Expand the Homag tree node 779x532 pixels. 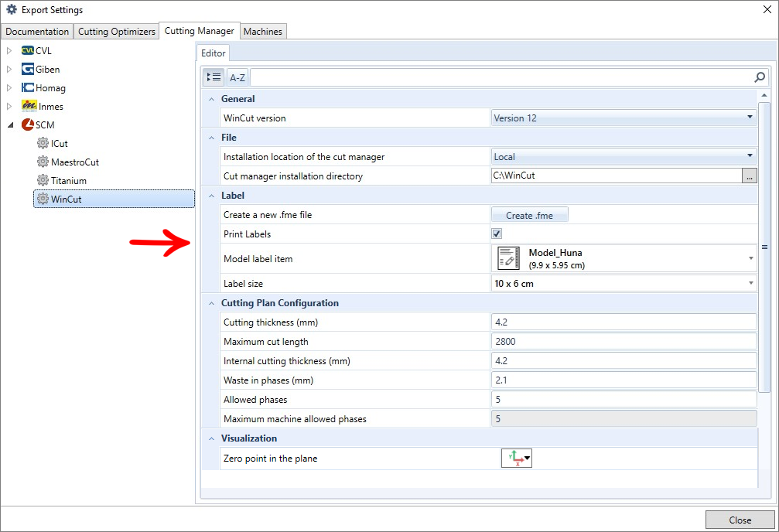tap(9, 88)
